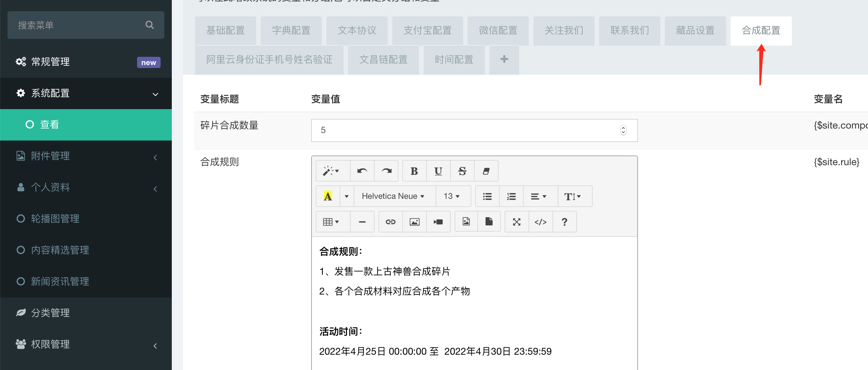Viewport: 868px width, 370px height.
Task: Toggle underline formatting in editor
Action: pyautogui.click(x=438, y=171)
